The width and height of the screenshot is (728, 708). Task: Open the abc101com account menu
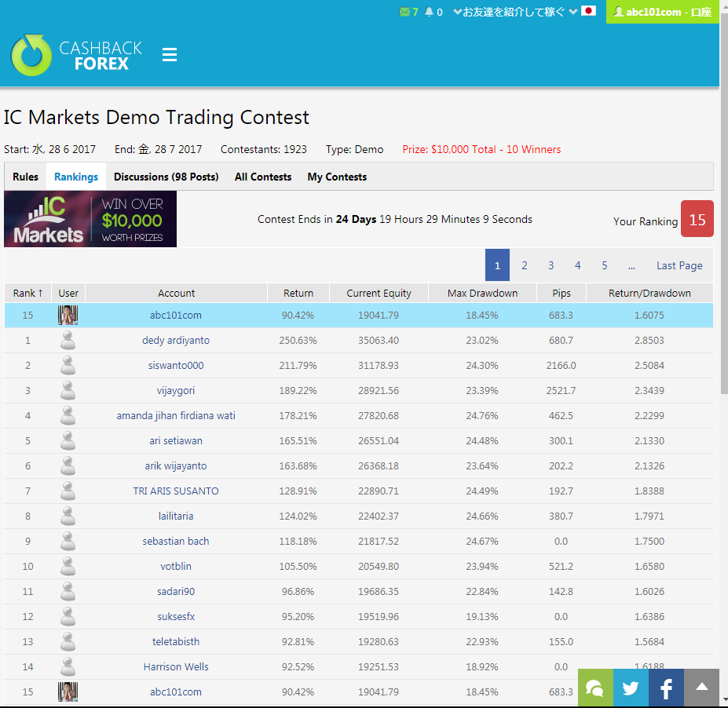(x=663, y=12)
